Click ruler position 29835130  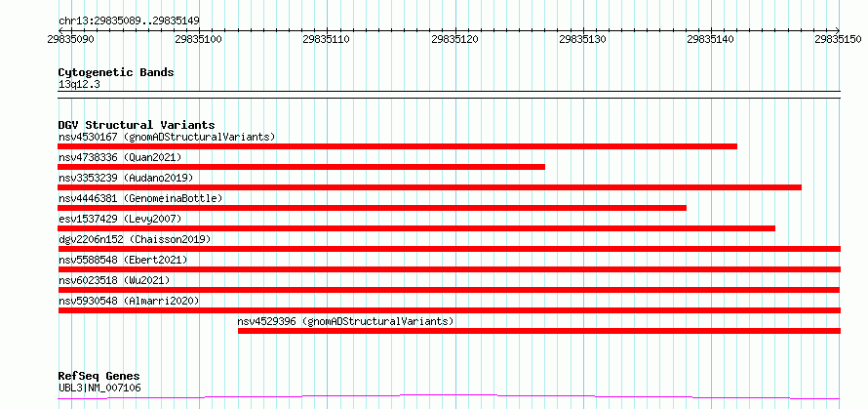[583, 39]
